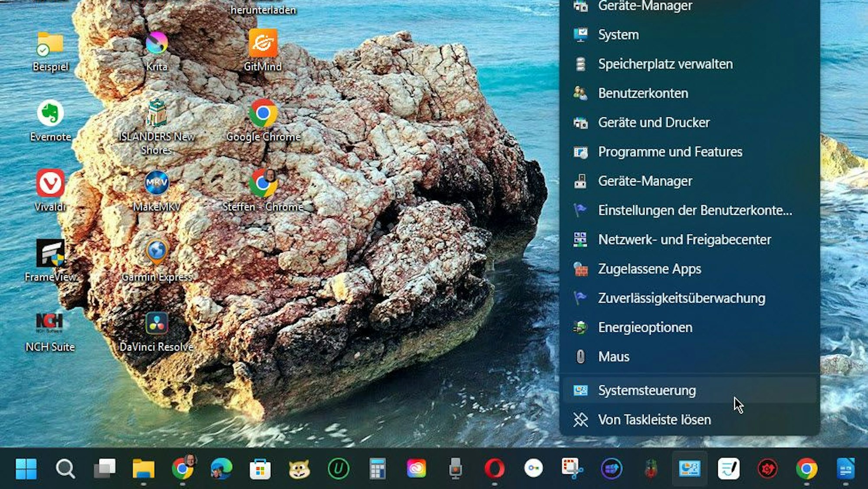Launch MakeMKV from the desktop
Viewport: 868px width, 489px height.
click(x=158, y=183)
